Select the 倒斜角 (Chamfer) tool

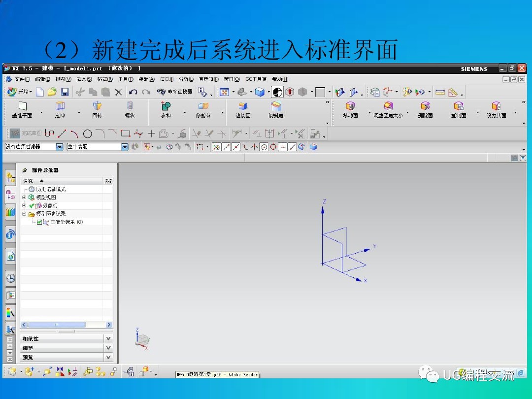click(x=275, y=108)
